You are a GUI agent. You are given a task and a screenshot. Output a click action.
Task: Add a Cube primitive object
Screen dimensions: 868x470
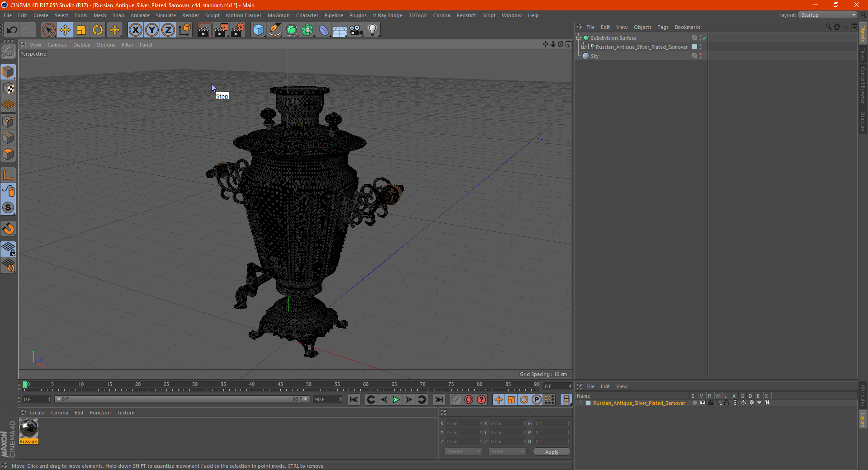click(x=258, y=30)
